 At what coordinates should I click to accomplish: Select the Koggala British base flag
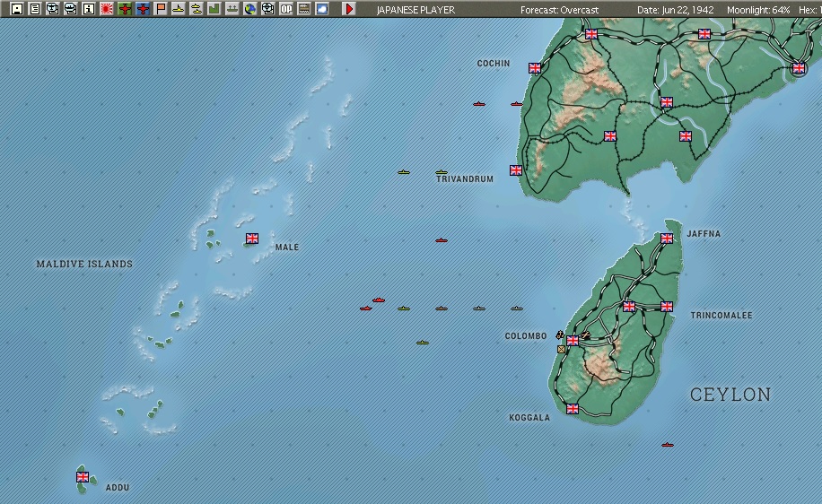[x=573, y=409]
